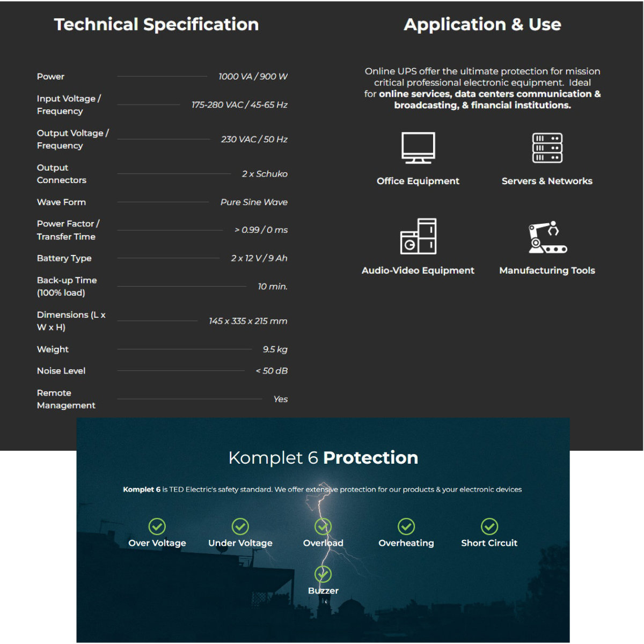Screen dimensions: 644x644
Task: Click the Komplet 6 Protection title
Action: click(x=323, y=457)
